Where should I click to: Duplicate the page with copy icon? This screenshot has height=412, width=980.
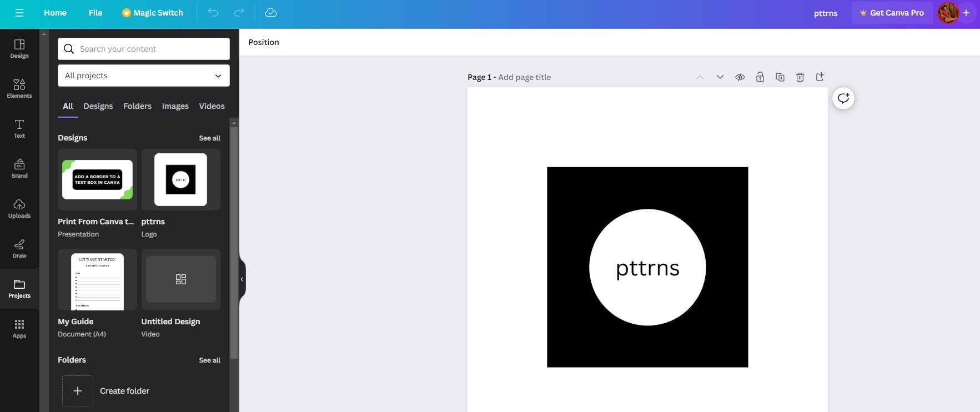click(780, 77)
